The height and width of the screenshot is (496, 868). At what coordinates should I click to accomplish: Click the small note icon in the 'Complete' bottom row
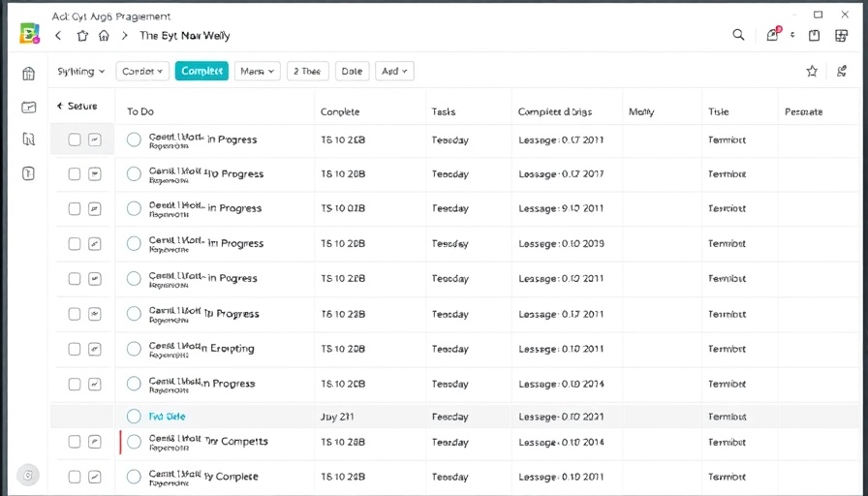95,477
